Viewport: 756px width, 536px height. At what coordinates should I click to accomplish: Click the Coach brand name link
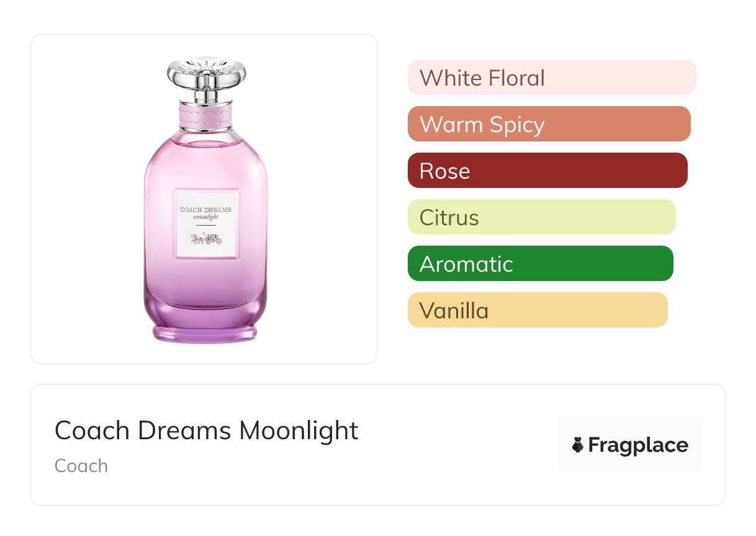(x=81, y=466)
